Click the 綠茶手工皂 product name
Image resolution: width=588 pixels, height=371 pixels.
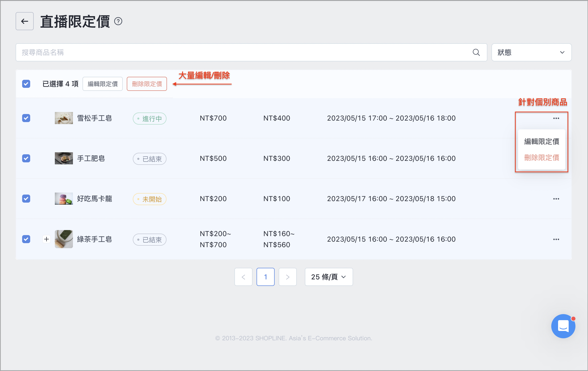click(x=94, y=239)
